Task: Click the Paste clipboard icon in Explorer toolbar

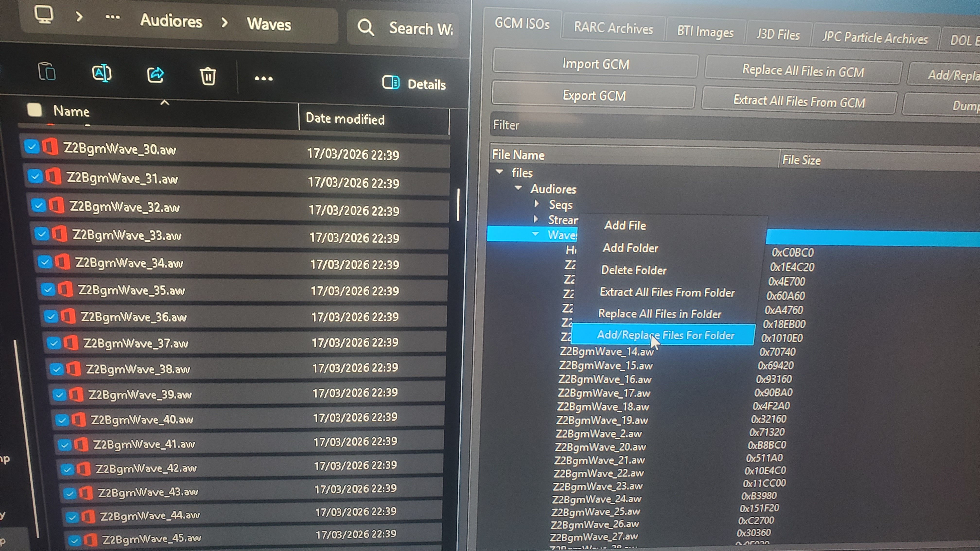Action: pos(47,71)
